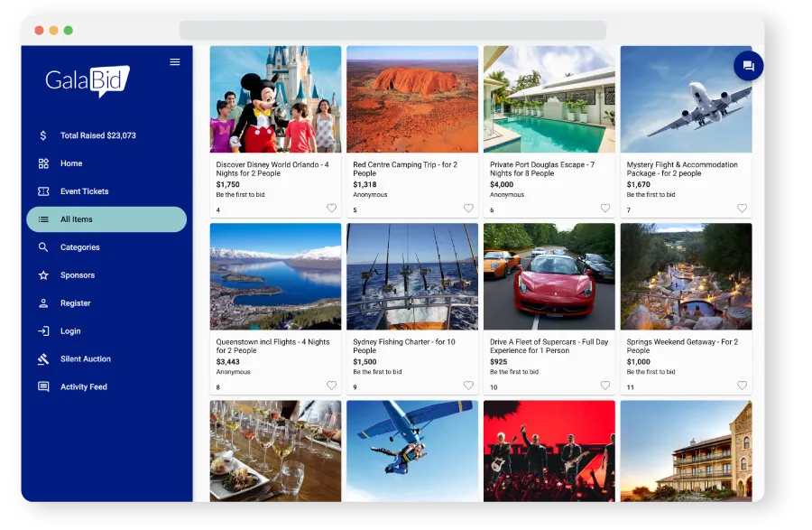Open the heritage hotel building photo
Viewport: 812px width, 530px height.
pos(687,451)
